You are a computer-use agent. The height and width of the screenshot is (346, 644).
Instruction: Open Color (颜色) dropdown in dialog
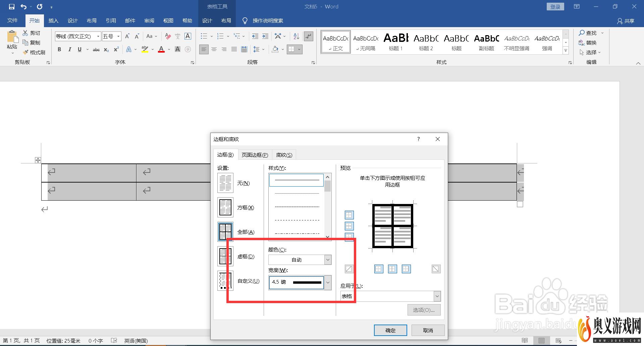tap(328, 260)
